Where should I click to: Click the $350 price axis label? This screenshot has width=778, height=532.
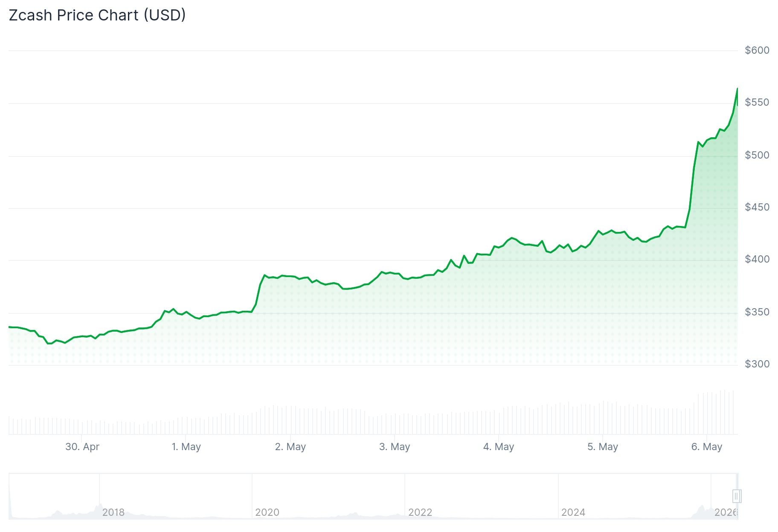(x=757, y=312)
